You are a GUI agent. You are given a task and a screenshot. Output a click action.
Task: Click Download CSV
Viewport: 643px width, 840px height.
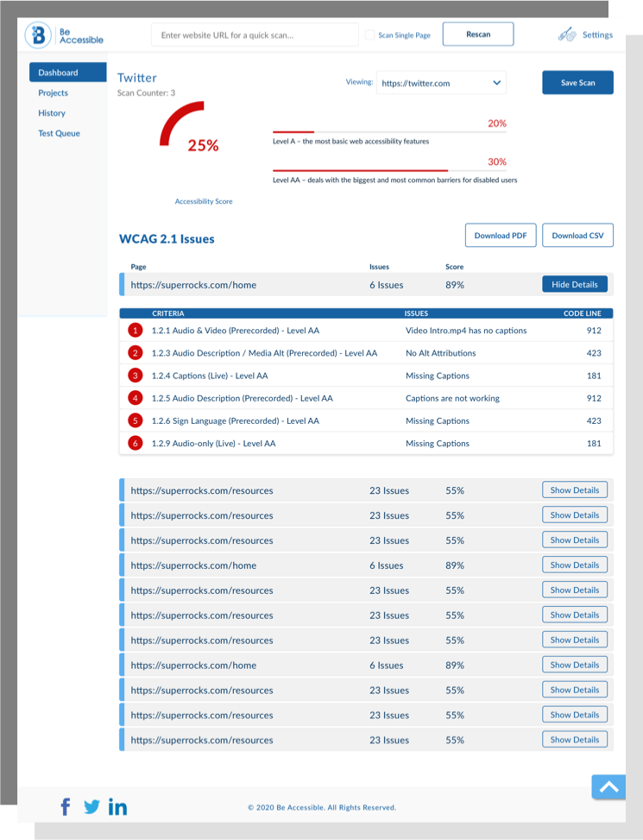tap(577, 235)
